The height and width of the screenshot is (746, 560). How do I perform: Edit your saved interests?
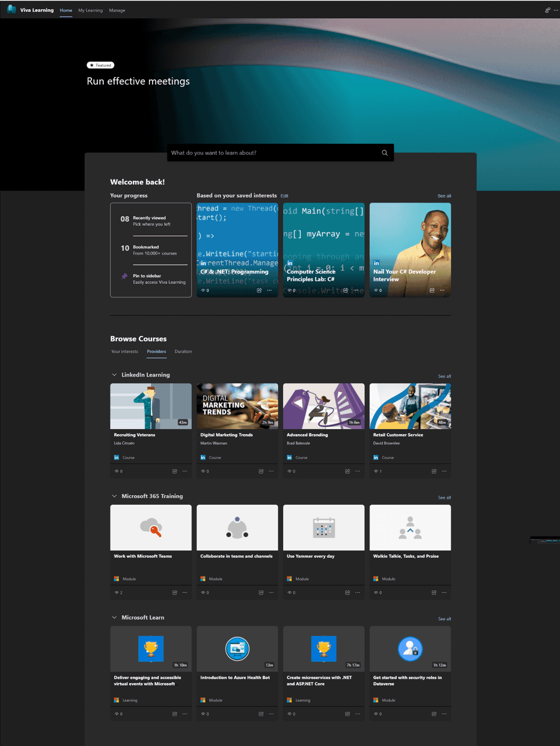[x=284, y=196]
